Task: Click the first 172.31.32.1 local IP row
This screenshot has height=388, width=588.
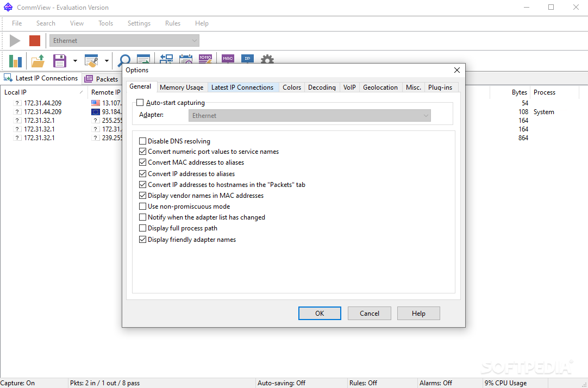Action: click(39, 120)
